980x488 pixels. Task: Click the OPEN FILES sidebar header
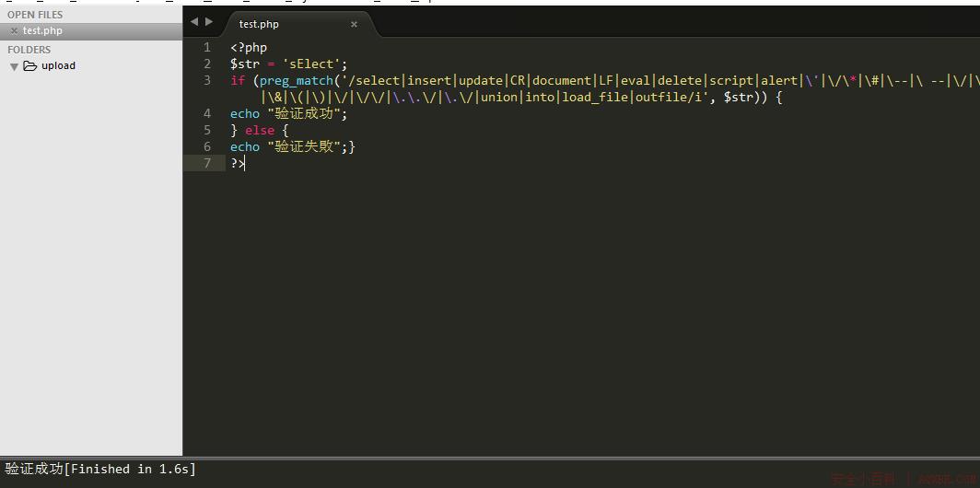click(x=35, y=15)
